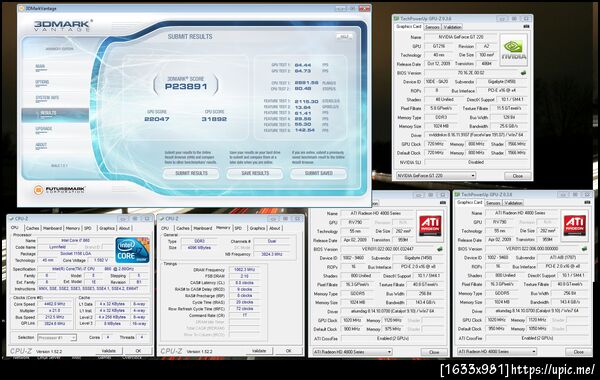The width and height of the screenshot is (600, 380).
Task: Click the Save Results button
Action: pyautogui.click(x=255, y=173)
